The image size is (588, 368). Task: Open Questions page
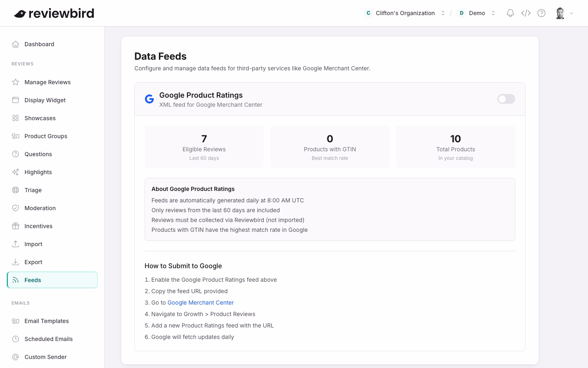(x=52, y=154)
